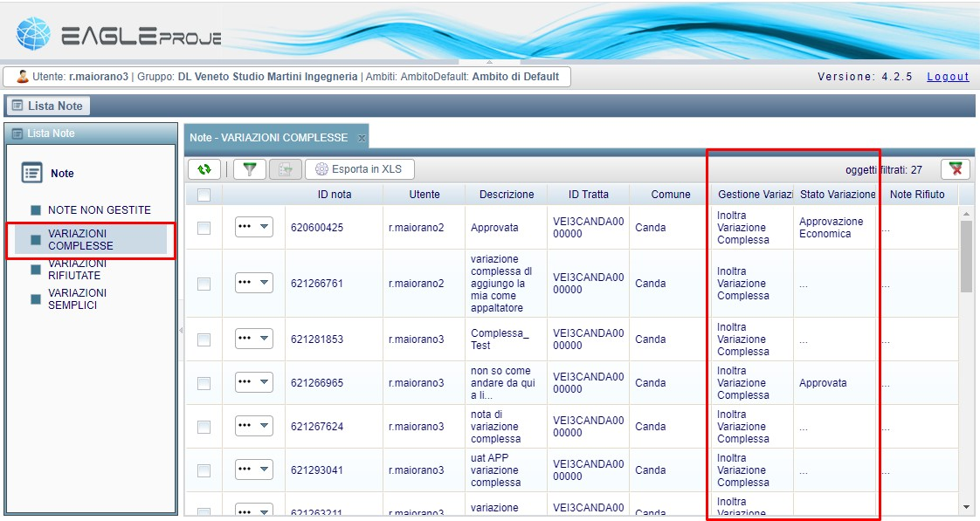
Task: Click the vertical scrollbar thumb of the table
Action: (x=966, y=256)
